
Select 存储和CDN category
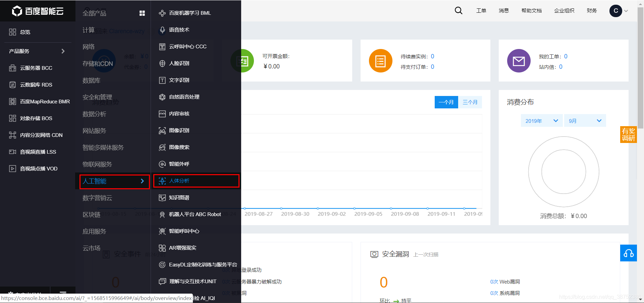click(x=98, y=63)
